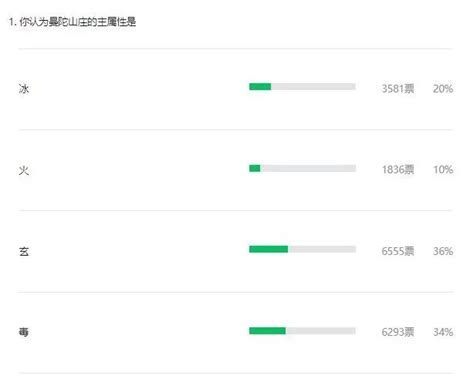
Task: Select the 毒 poll option label
Action: tap(24, 332)
